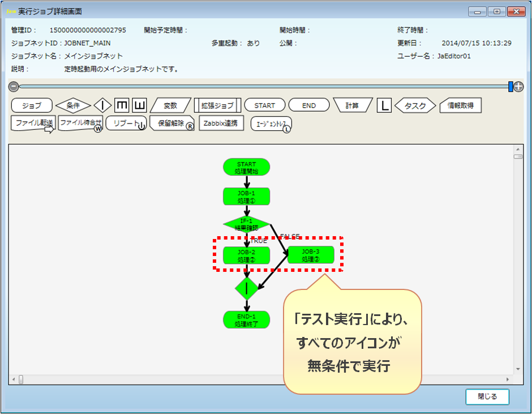Viewport: 532px width, 414px height.
Task: Select the JOB-1 node in the flowchart
Action: click(x=246, y=197)
